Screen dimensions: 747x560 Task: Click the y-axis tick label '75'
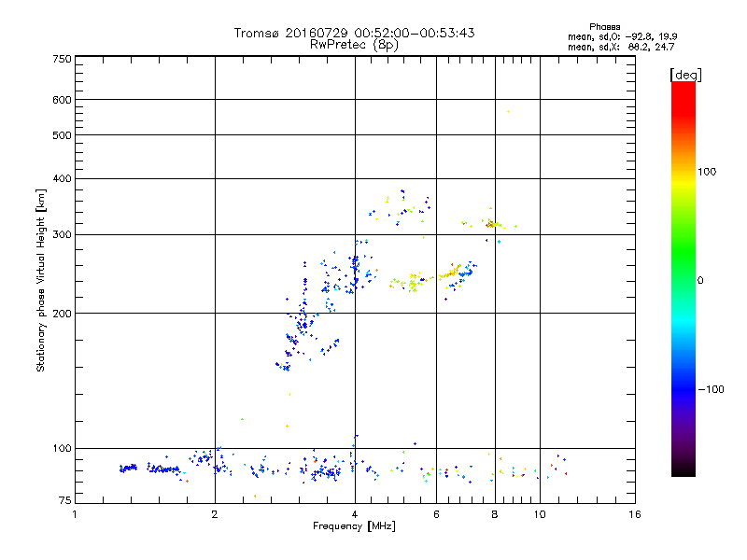(x=65, y=500)
